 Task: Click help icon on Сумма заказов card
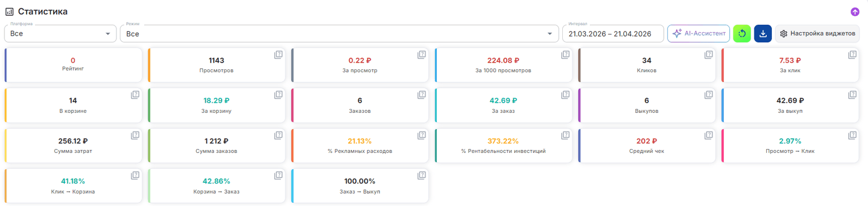[278, 135]
